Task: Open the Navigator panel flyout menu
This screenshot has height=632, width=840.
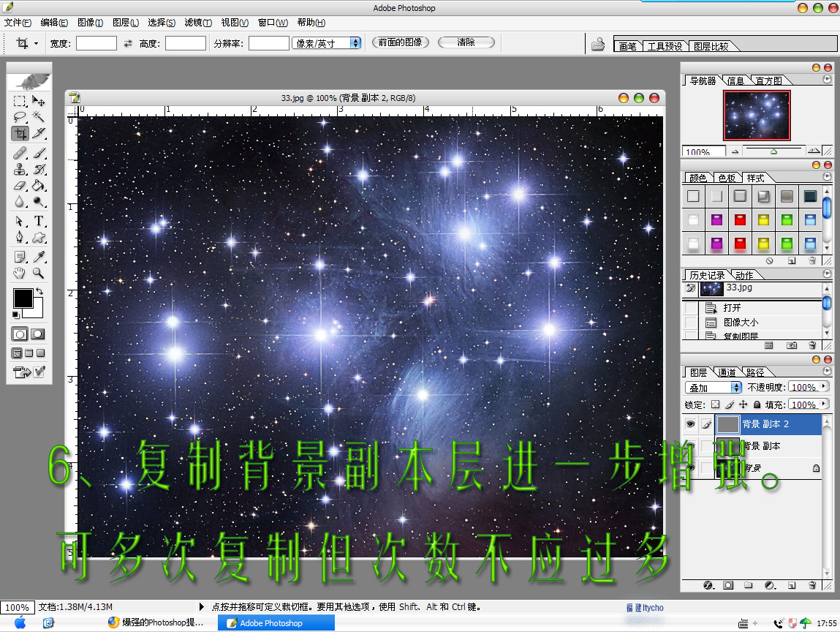Action: coord(827,79)
